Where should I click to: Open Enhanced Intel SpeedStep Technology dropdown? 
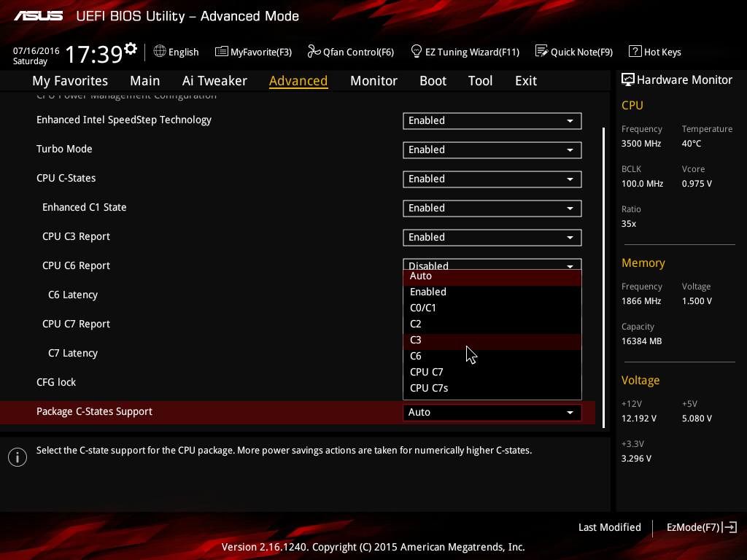click(x=492, y=121)
